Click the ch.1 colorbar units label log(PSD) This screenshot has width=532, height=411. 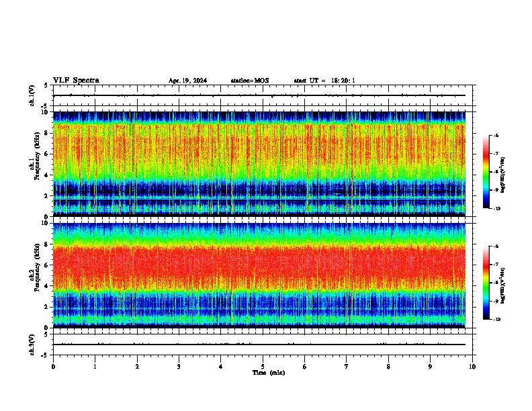(503, 175)
